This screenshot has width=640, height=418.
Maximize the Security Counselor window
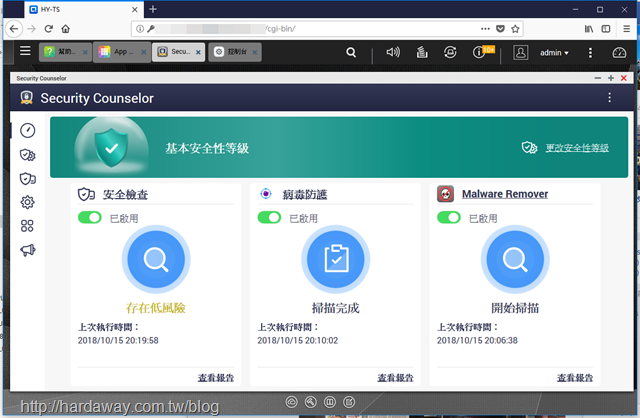tap(611, 78)
